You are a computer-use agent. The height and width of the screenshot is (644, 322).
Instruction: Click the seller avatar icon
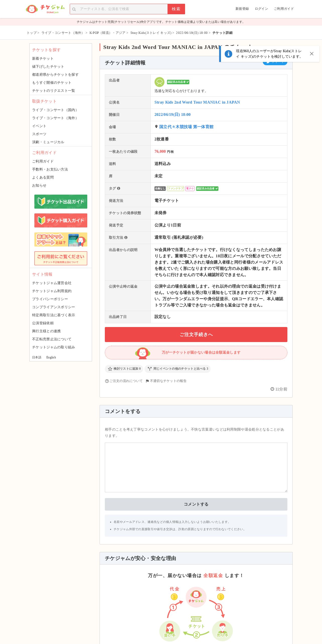point(159,82)
